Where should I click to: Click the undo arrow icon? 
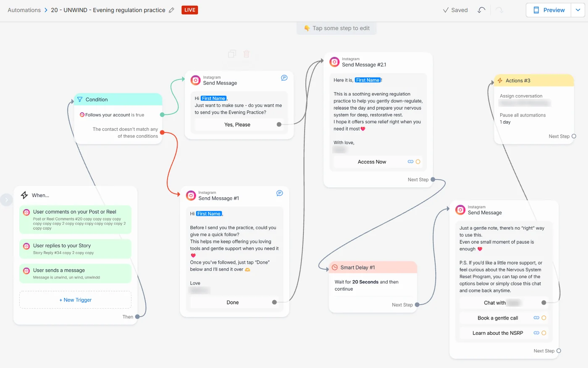click(481, 10)
